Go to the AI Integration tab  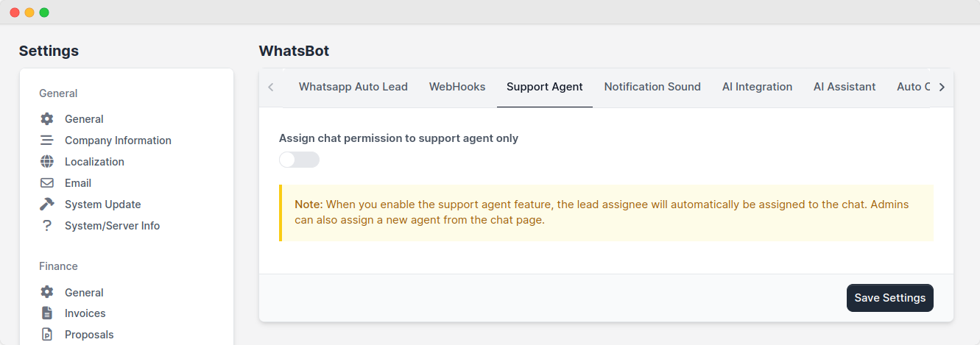757,87
